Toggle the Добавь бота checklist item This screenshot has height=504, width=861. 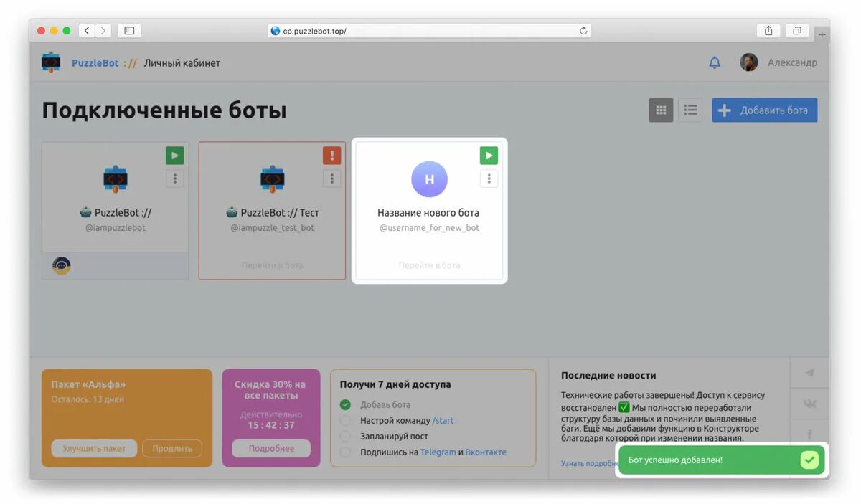point(345,404)
